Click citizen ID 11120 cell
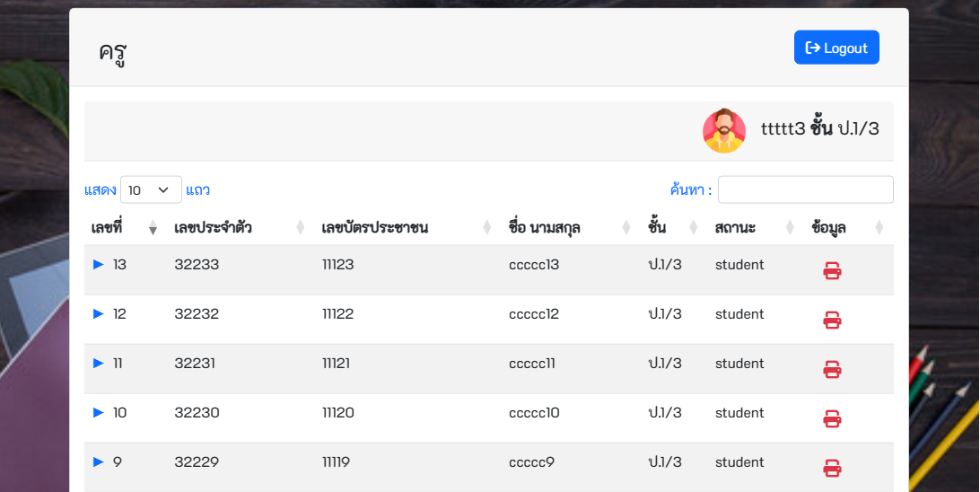The height and width of the screenshot is (492, 980). 338,413
